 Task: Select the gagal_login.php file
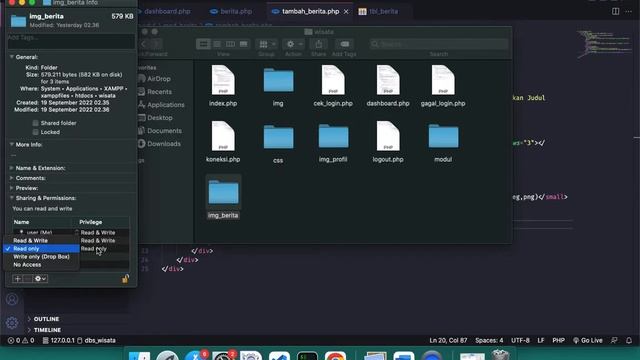(x=443, y=80)
